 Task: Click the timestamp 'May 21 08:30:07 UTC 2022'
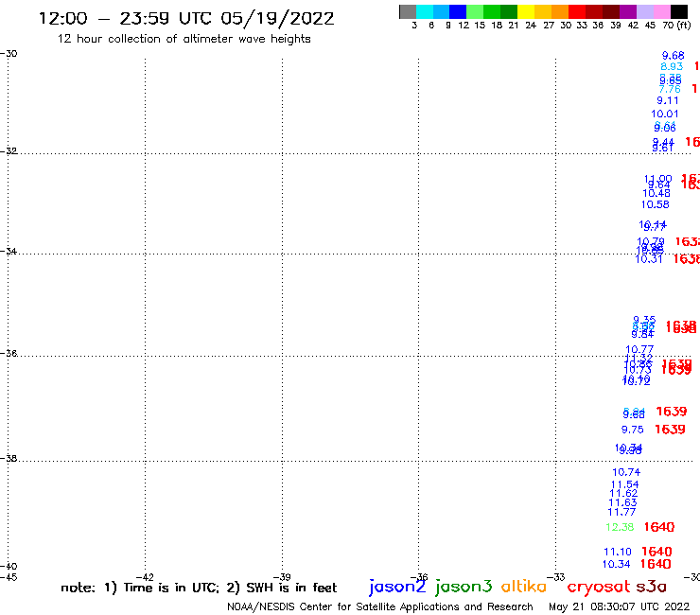[619, 607]
